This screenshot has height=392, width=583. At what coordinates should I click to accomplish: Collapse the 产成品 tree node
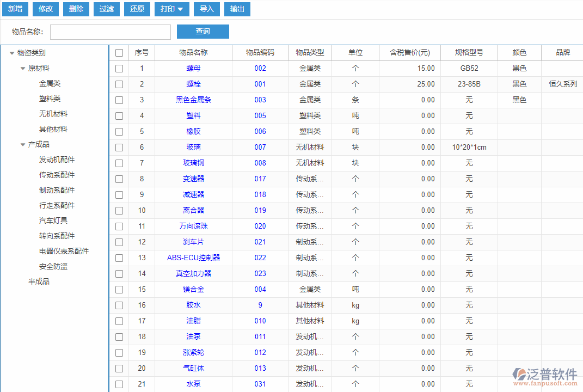(x=23, y=145)
